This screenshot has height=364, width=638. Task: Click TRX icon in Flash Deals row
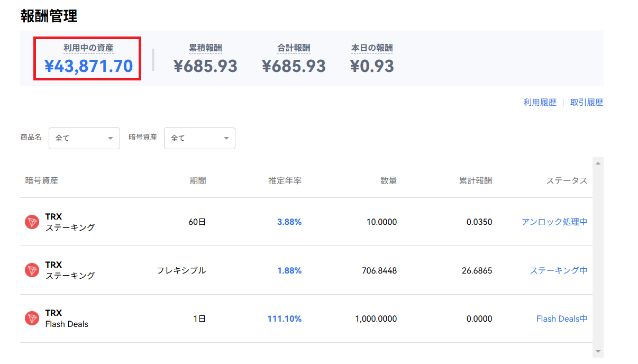[x=32, y=319]
